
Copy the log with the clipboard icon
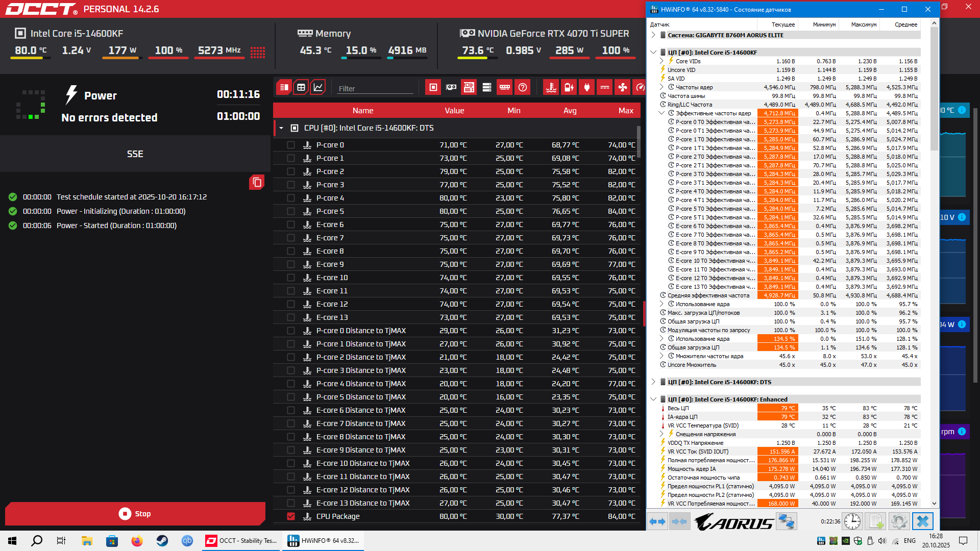[x=257, y=182]
